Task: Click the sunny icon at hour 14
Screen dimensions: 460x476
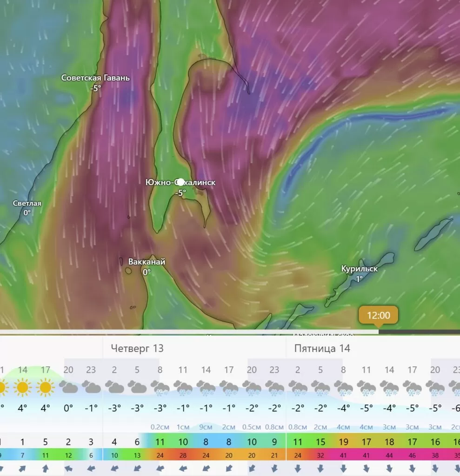Action: point(22,387)
